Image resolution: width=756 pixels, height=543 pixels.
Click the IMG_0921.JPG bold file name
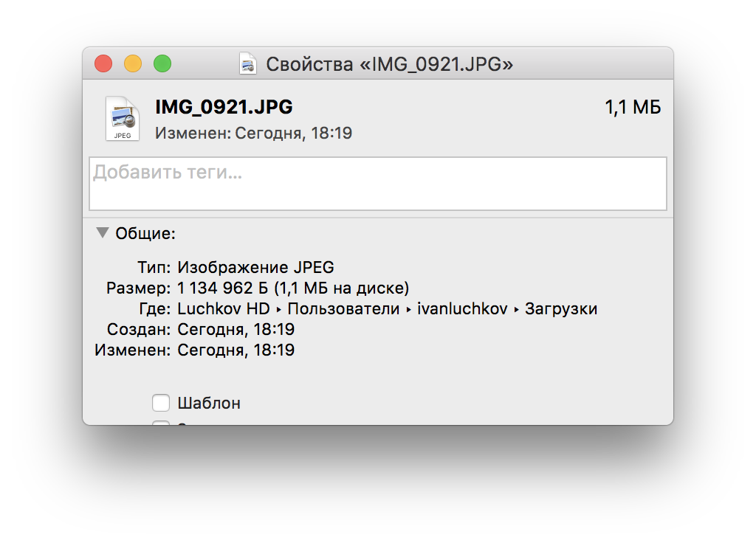[x=224, y=107]
